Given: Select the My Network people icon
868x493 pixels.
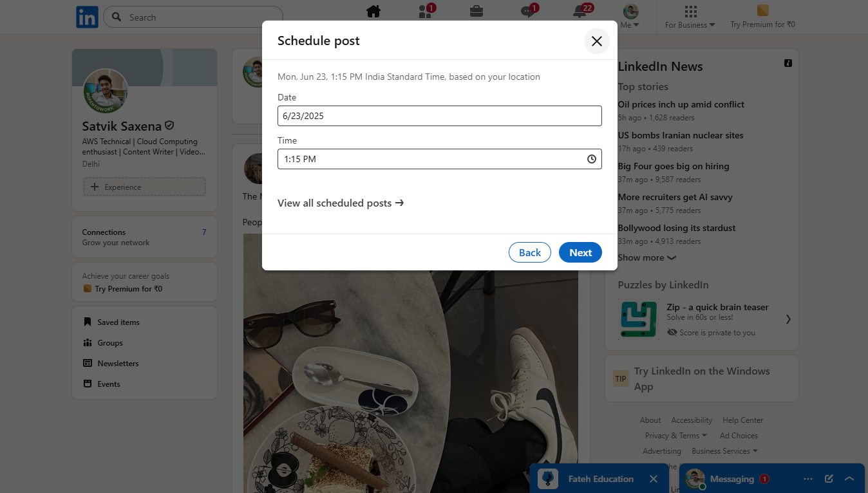Looking at the screenshot, I should point(425,12).
